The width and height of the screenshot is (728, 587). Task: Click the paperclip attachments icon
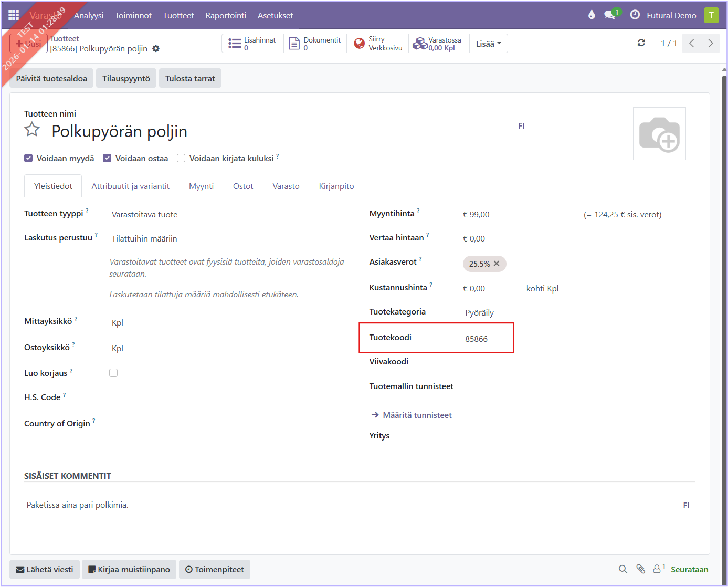(x=640, y=569)
